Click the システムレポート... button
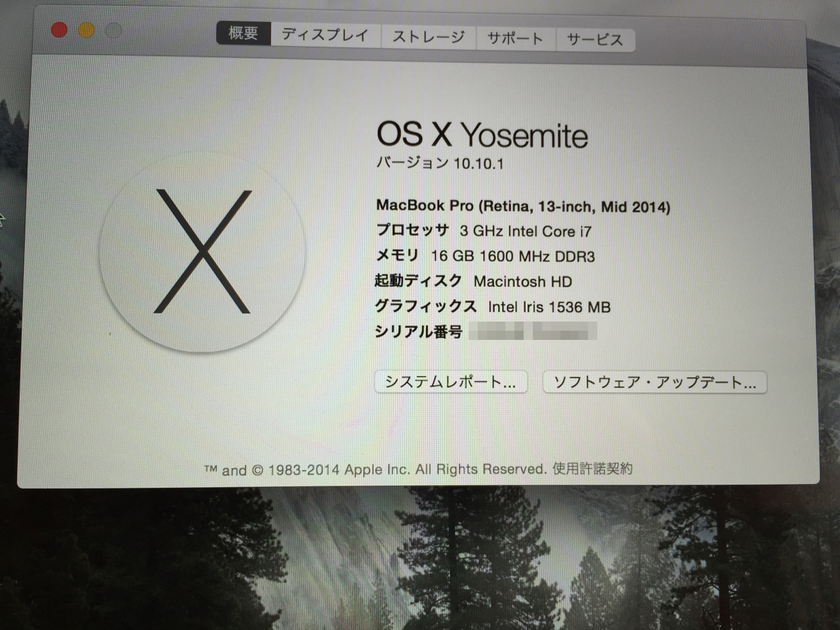Image resolution: width=840 pixels, height=630 pixels. (450, 382)
